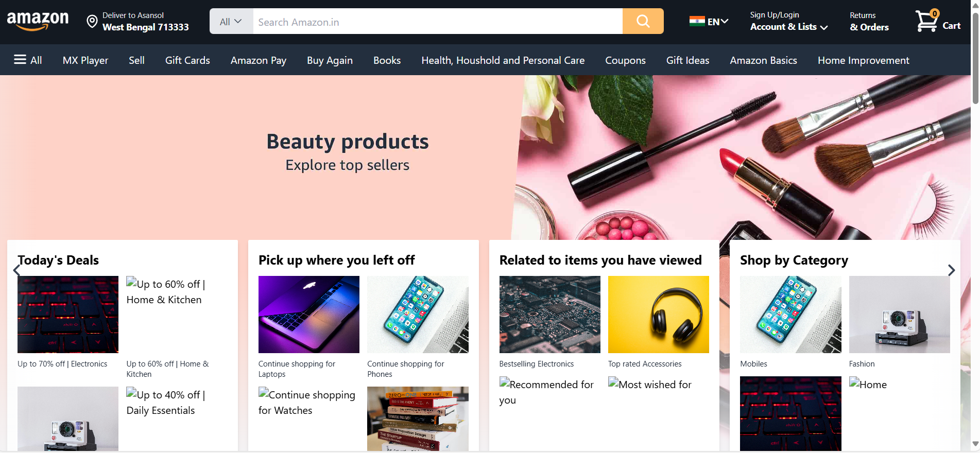Click the page vertical scrollbar
Screen dimensions: 980x453
(x=975, y=226)
